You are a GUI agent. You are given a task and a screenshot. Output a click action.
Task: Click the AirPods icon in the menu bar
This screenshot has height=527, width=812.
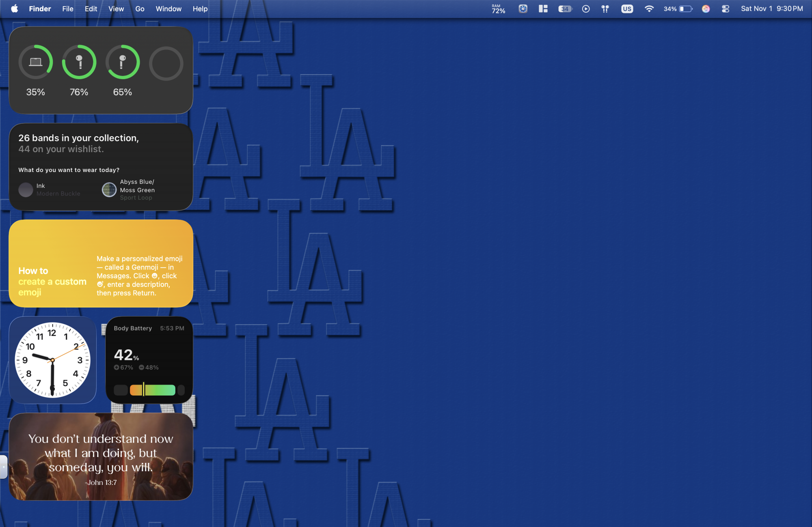(x=605, y=9)
